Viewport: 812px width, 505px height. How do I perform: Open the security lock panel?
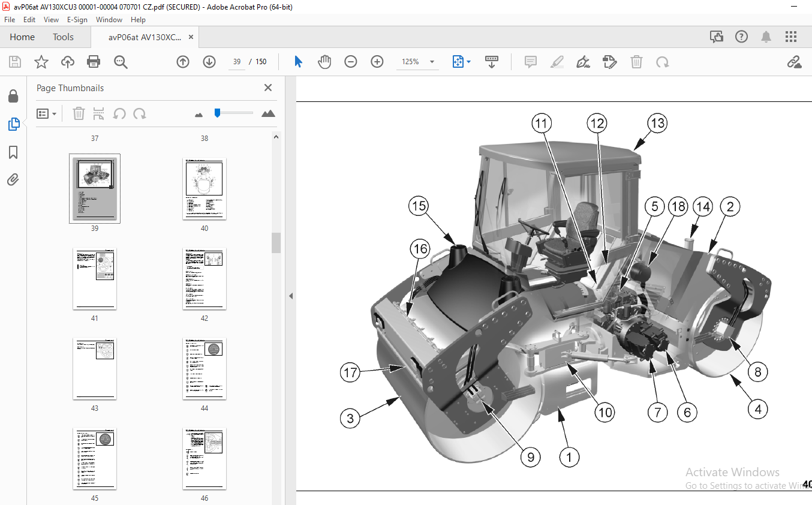click(13, 96)
